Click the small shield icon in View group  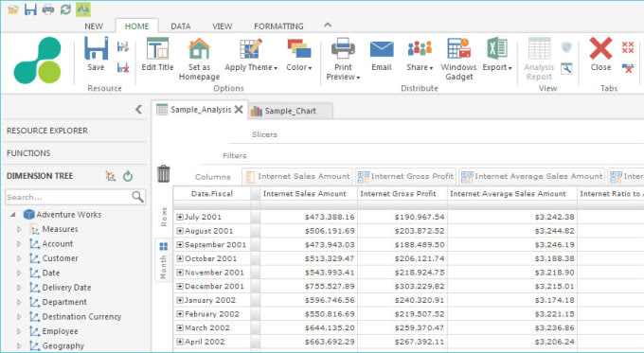coord(566,47)
